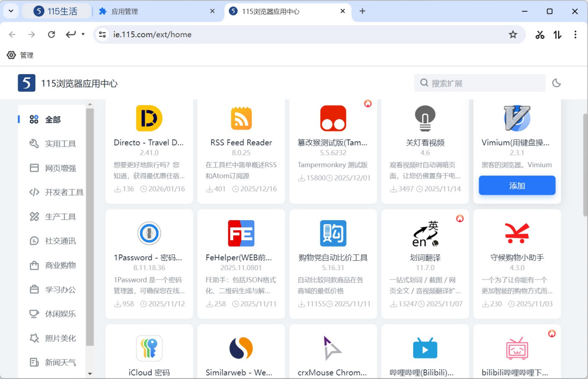Click the Directo Travel Deals icon
The height and width of the screenshot is (379, 588).
[x=149, y=118]
